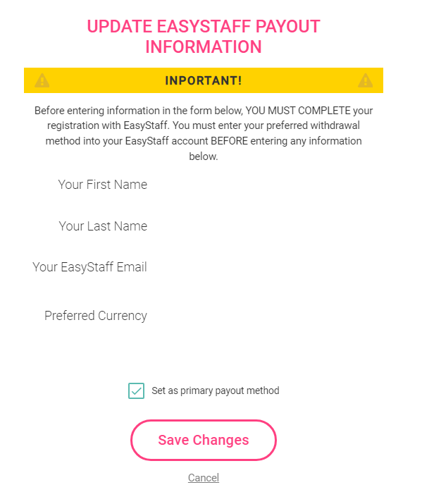Save changes to payout information
Screen dimensions: 422x504
(204, 440)
